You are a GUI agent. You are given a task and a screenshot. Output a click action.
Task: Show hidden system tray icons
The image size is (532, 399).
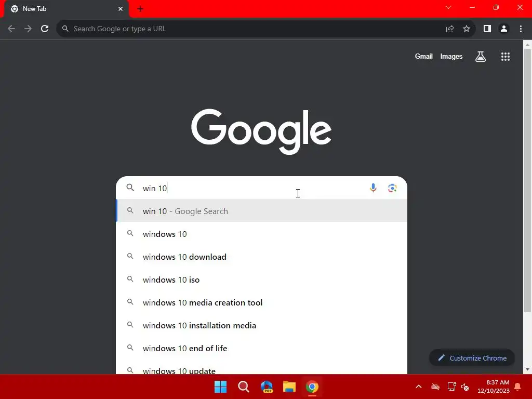click(x=419, y=387)
